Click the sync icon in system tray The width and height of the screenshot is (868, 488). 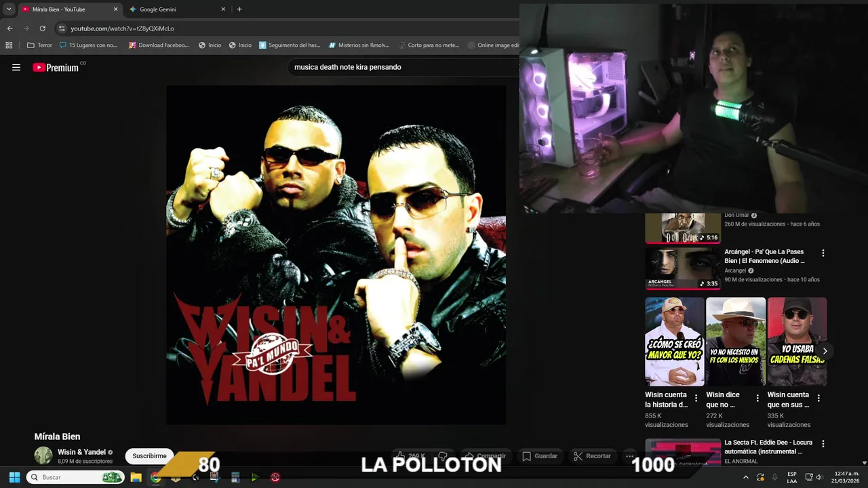760,477
